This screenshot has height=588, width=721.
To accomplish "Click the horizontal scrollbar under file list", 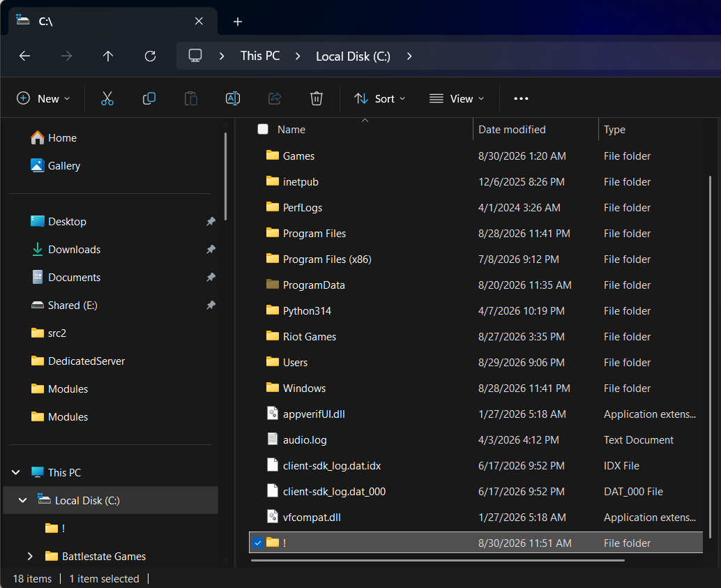I will point(437,560).
